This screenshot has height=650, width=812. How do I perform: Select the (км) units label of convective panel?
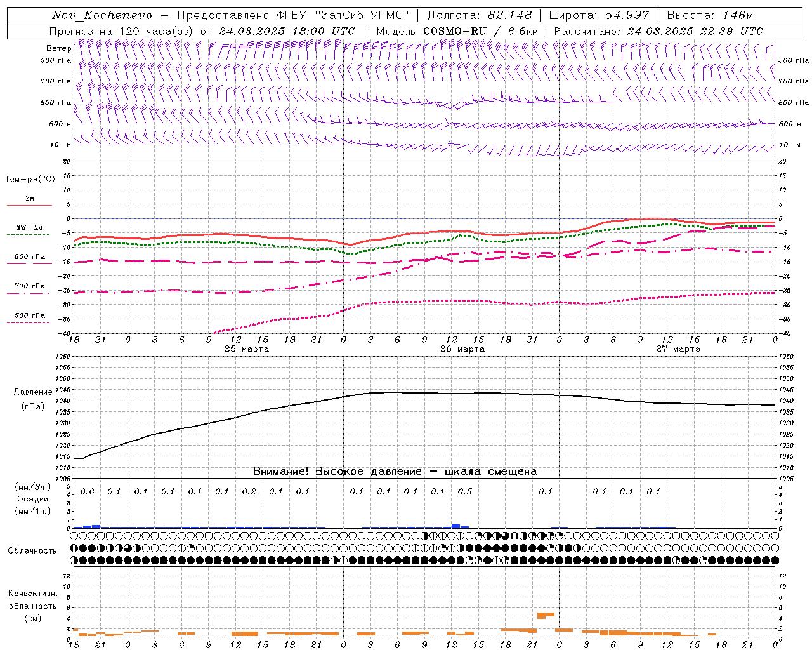point(32,618)
